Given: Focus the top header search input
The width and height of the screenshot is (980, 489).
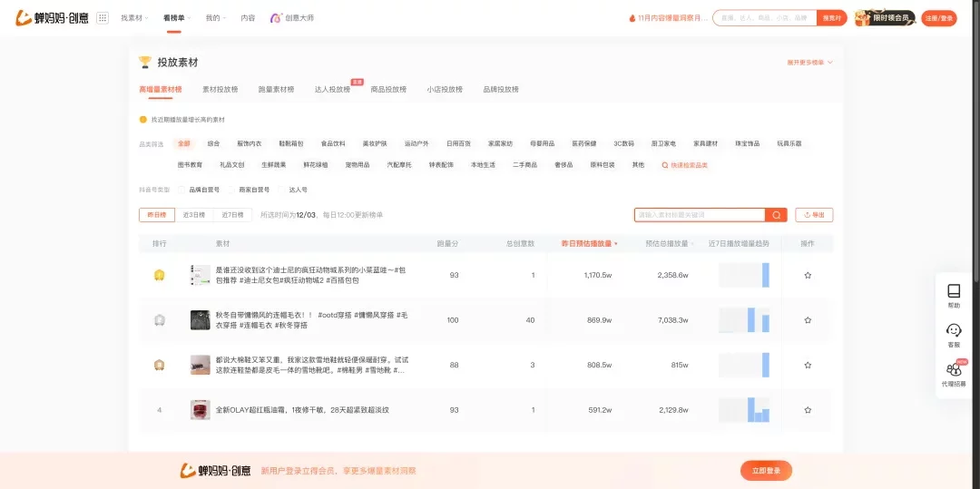Looking at the screenshot, I should [764, 18].
